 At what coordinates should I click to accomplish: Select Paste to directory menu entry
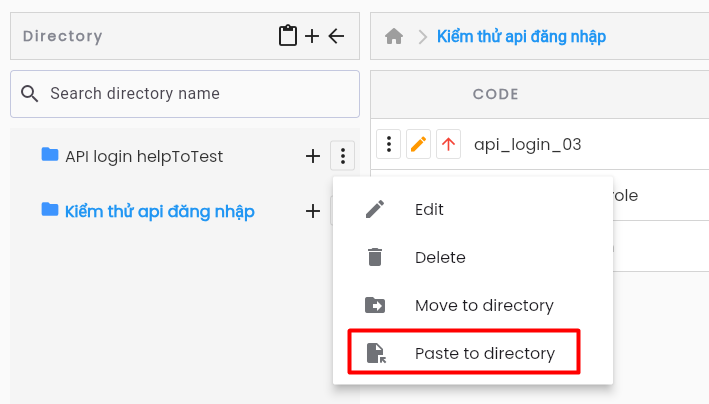(x=473, y=353)
